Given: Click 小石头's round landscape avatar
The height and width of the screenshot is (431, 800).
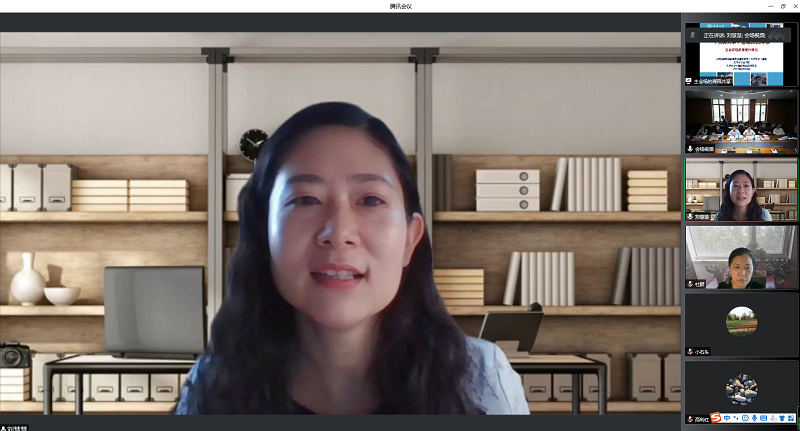Looking at the screenshot, I should tap(741, 321).
